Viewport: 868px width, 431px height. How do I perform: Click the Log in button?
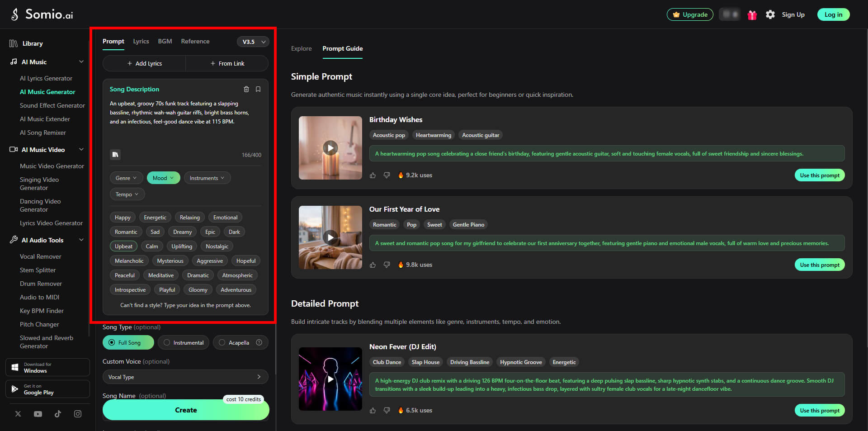coord(834,14)
